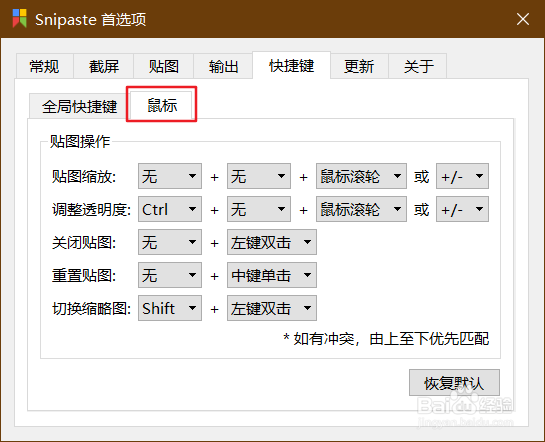The height and width of the screenshot is (442, 545).
Task: Select the 输出 tab
Action: point(223,66)
